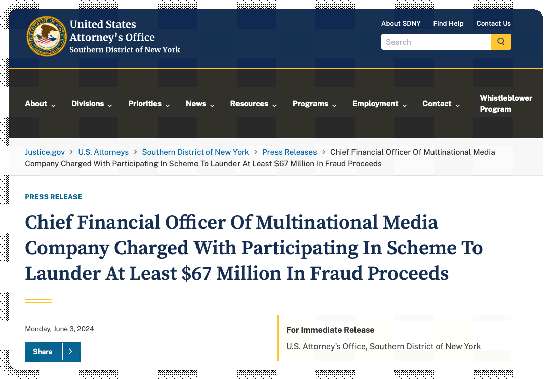The width and height of the screenshot is (552, 379).
Task: Expand the About dropdown menu
Action: tap(40, 103)
